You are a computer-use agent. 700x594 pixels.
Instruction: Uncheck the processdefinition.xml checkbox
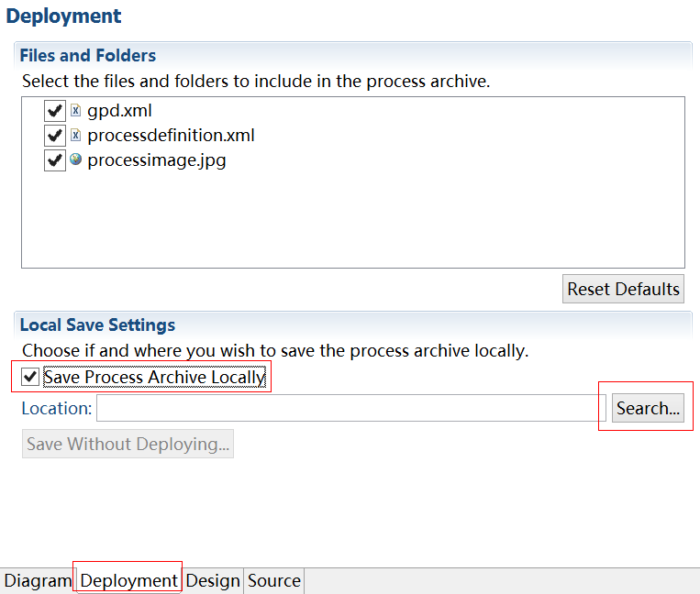pyautogui.click(x=55, y=136)
